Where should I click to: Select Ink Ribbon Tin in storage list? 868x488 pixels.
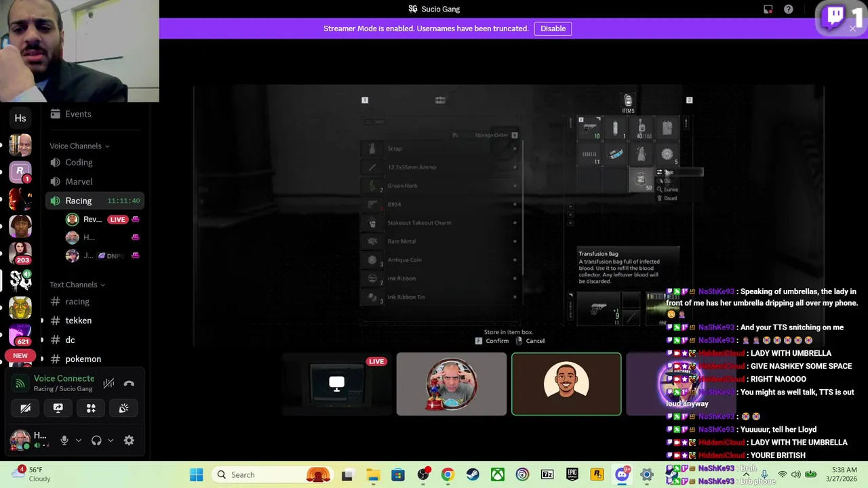pos(441,297)
